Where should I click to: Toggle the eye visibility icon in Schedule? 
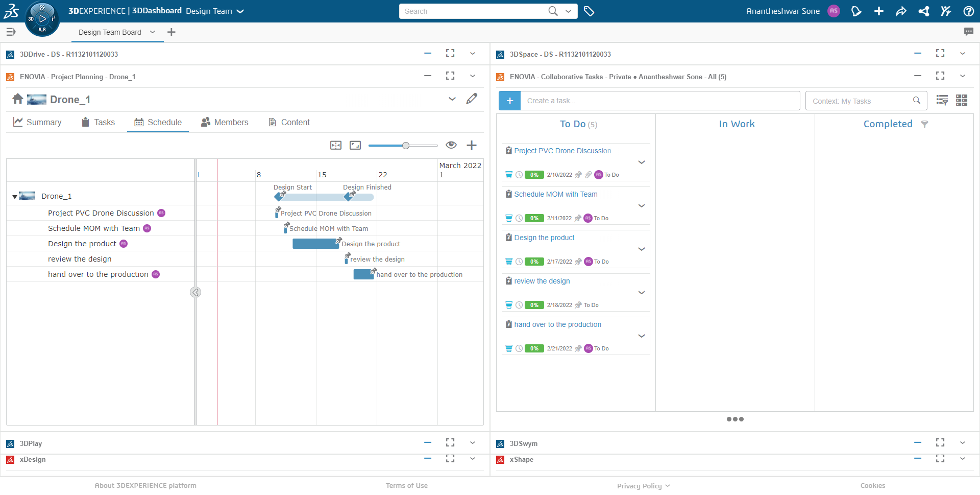click(451, 145)
